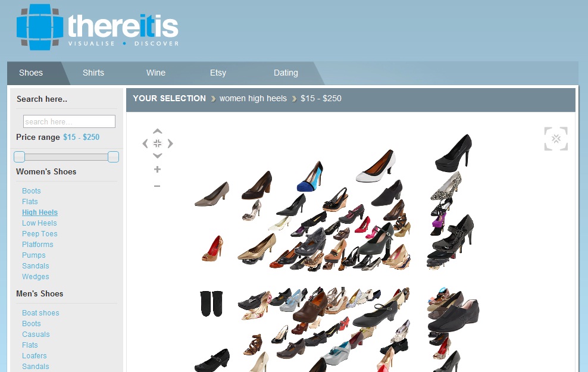Screen dimensions: 588x372
Task: Open the Etsy tab
Action: pyautogui.click(x=218, y=73)
